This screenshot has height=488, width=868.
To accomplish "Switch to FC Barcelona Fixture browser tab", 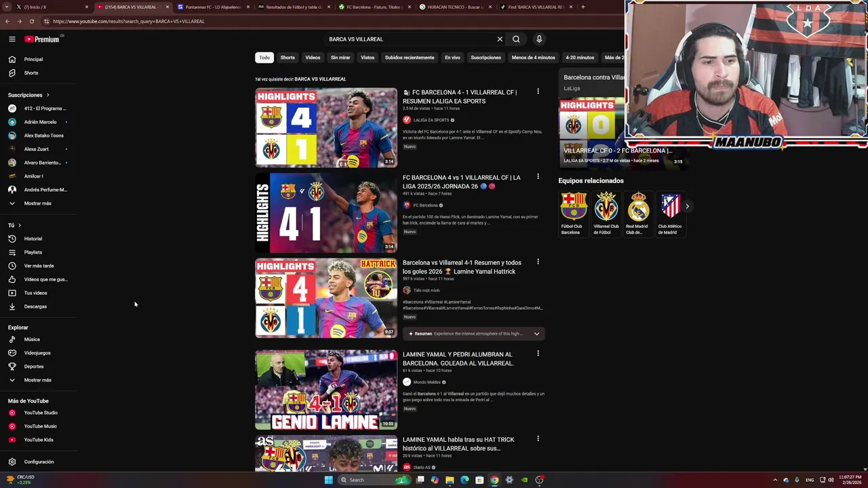I will [x=374, y=7].
